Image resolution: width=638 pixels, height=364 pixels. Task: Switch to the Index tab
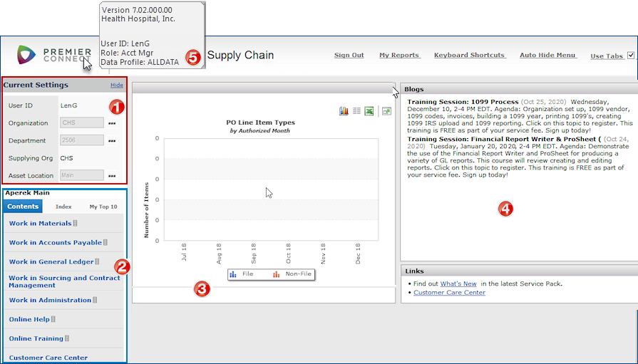click(63, 207)
